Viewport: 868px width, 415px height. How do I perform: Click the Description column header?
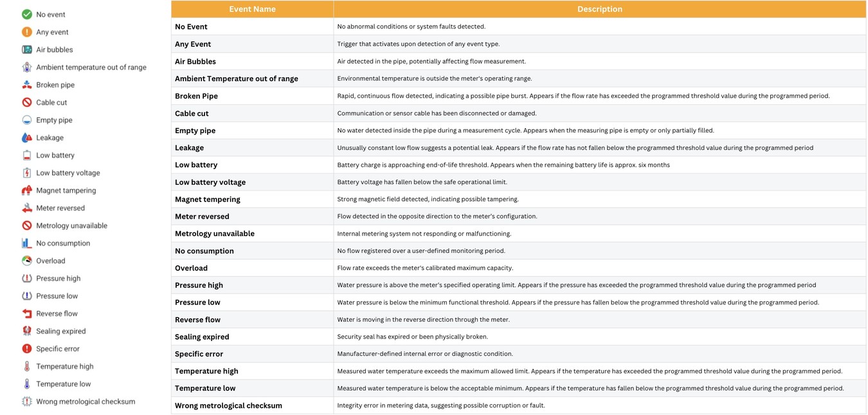599,9
